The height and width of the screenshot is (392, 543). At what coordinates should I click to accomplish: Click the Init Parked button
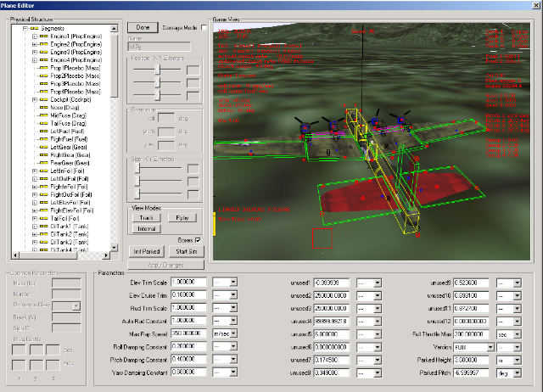[146, 252]
